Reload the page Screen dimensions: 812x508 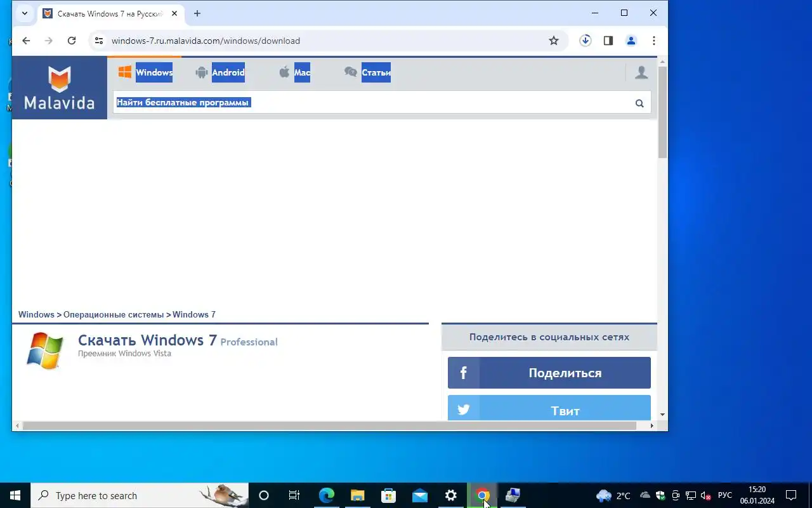click(x=72, y=41)
